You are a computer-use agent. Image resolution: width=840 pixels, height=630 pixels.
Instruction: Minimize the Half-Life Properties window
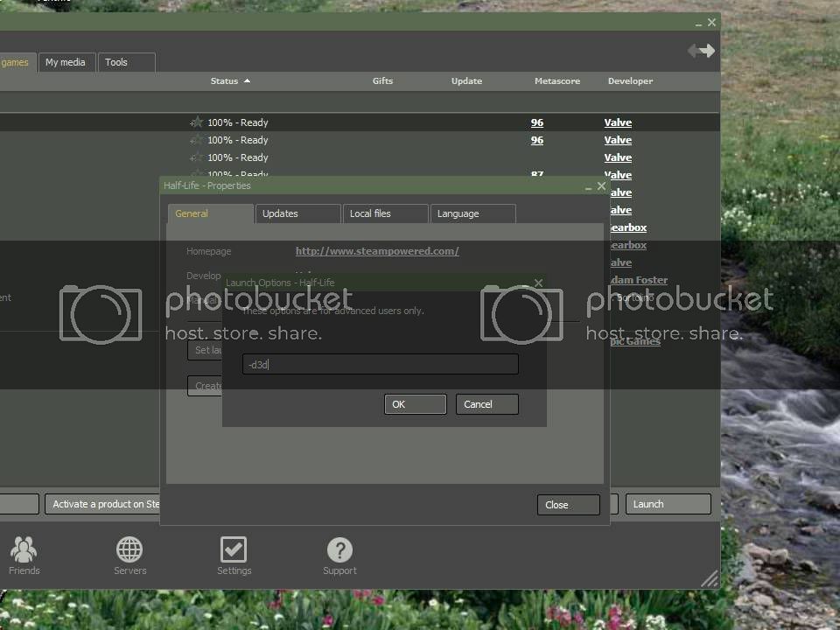tap(588, 187)
